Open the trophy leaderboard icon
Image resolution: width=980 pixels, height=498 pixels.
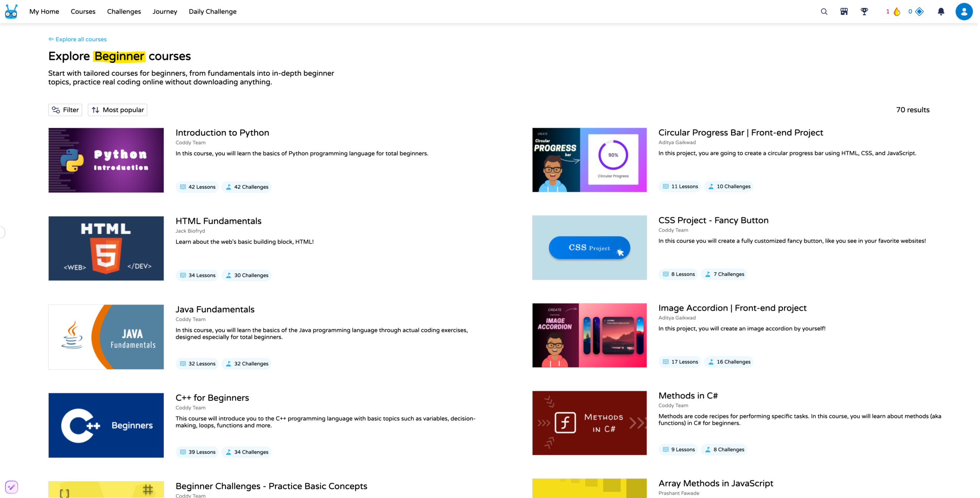(864, 11)
